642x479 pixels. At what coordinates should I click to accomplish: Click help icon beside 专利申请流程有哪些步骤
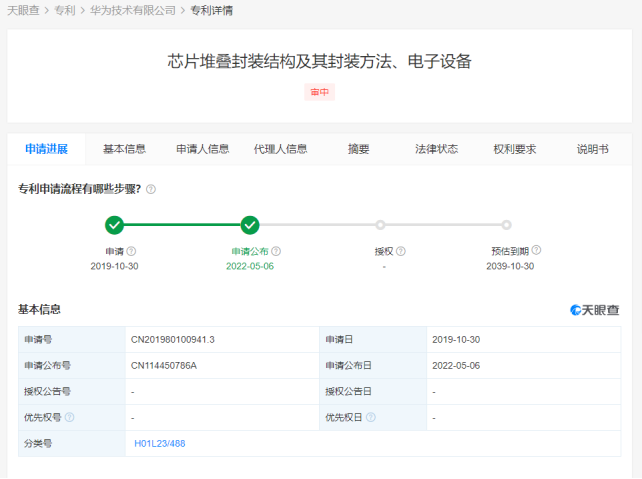[x=151, y=189]
